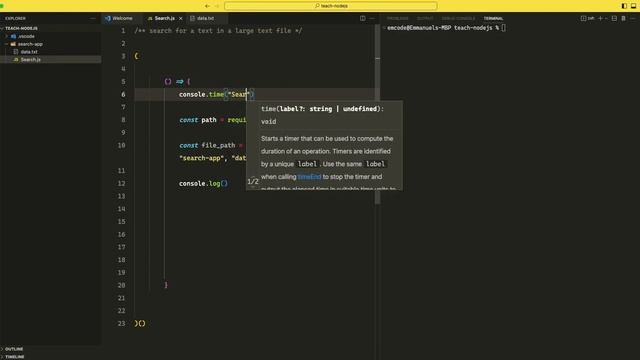Click the const path declaration on line 8

click(x=212, y=120)
